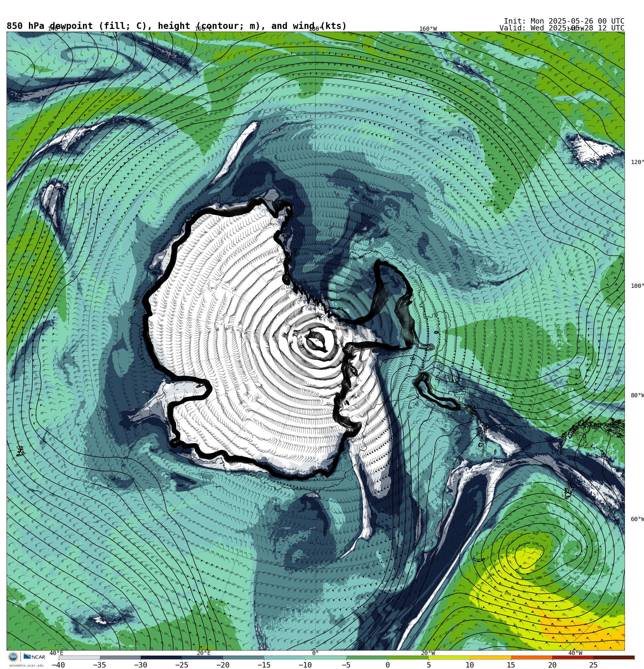Viewport: 644px width, 669px height.
Task: Pick the dark red colorbar segment from 20 to 25
Action: pos(573,657)
